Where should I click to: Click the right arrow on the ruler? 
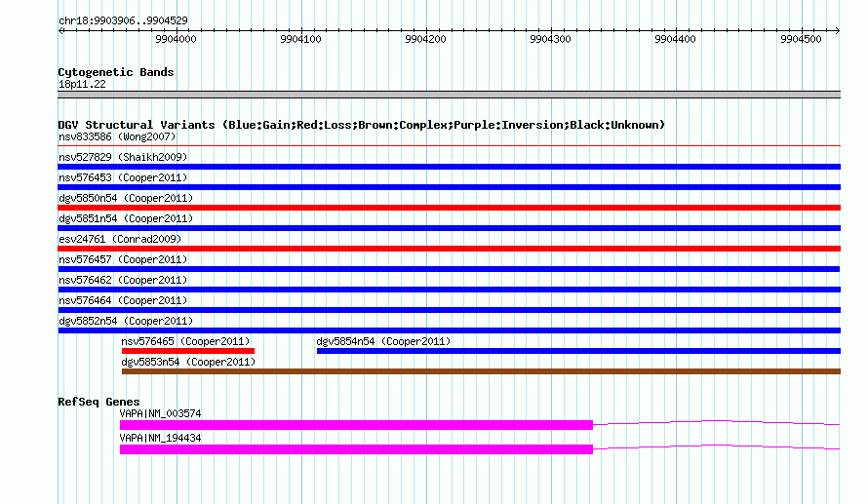838,31
